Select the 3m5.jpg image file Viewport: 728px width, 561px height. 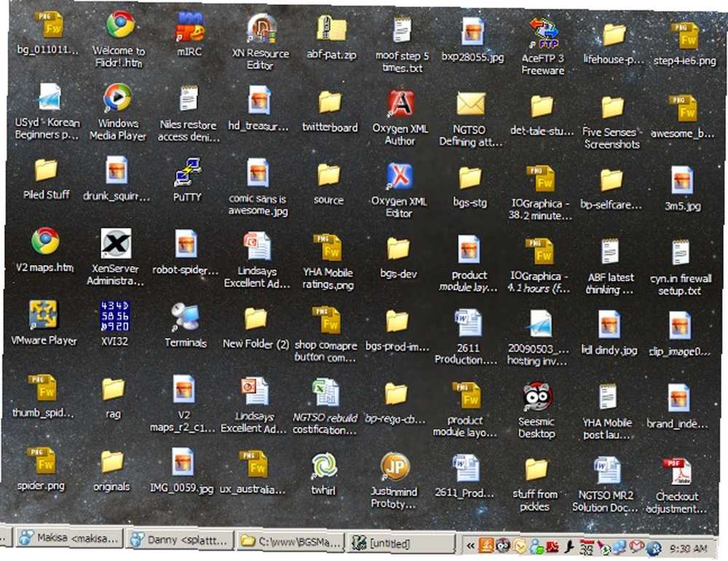682,181
